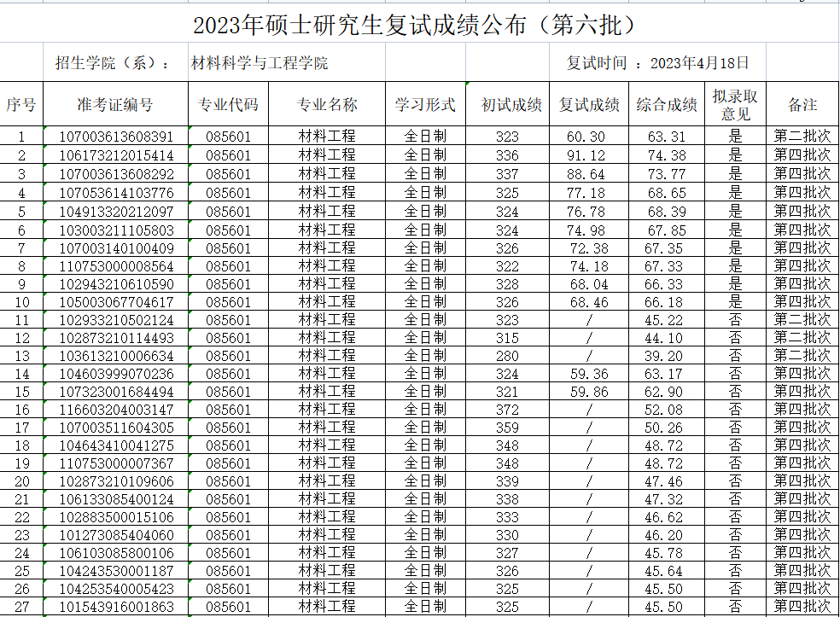Viewport: 840px width, 617px height.
Task: Select the 专业代码 header cell
Action: click(x=228, y=105)
